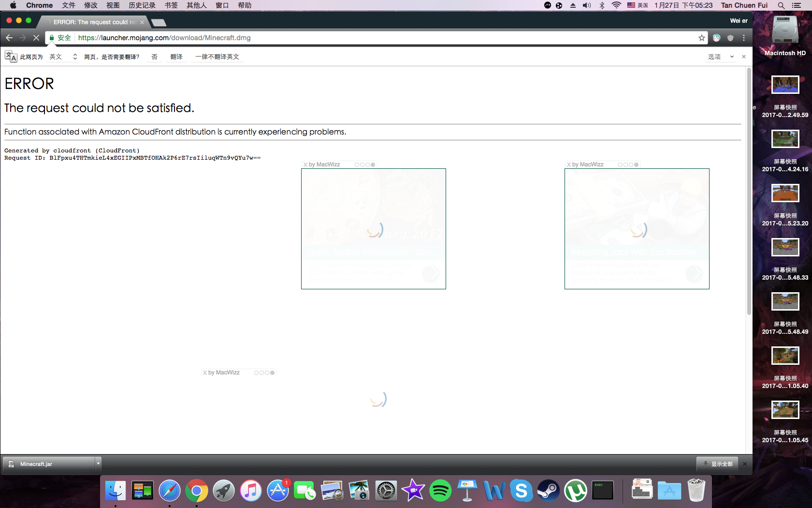Open uTorrent from the Dock

[576, 491]
